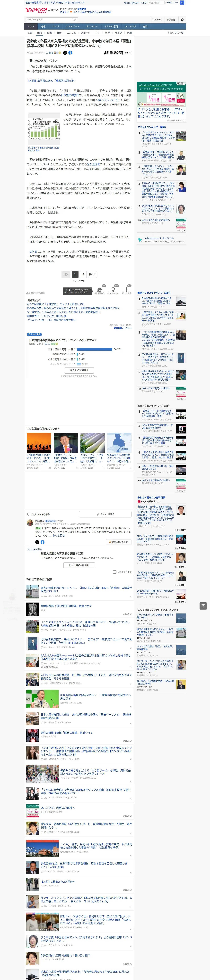The width and height of the screenshot is (210, 980).
Task: Click the keyword search magnifier icon
Action: [75, 19]
